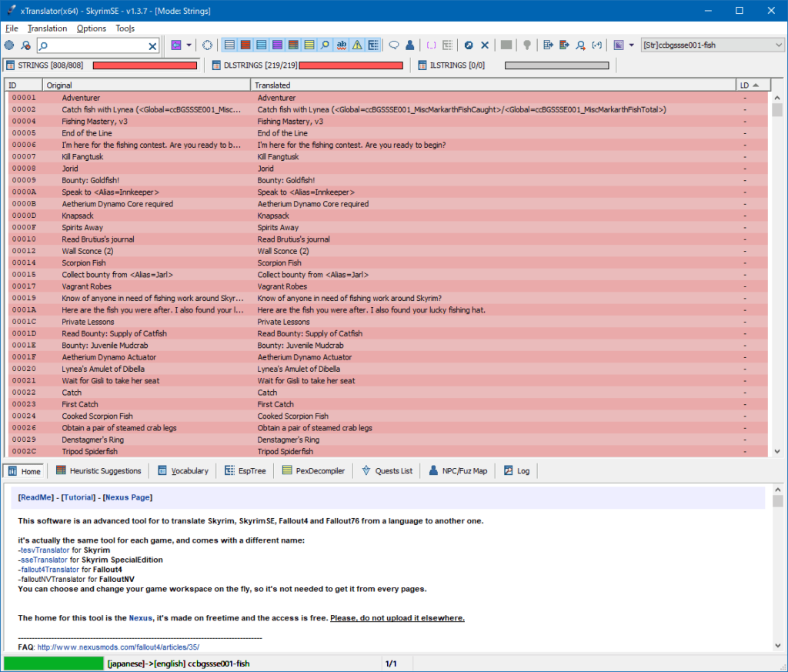Open dropdown arrow beside the purple image icon

[x=632, y=45]
